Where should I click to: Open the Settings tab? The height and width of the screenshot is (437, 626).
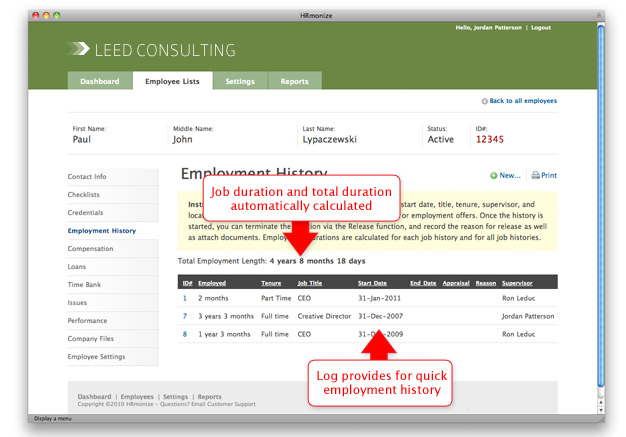[239, 81]
